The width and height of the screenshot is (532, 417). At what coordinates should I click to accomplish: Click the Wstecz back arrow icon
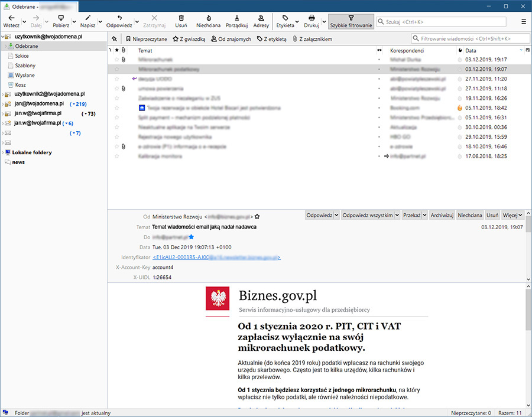click(x=11, y=18)
